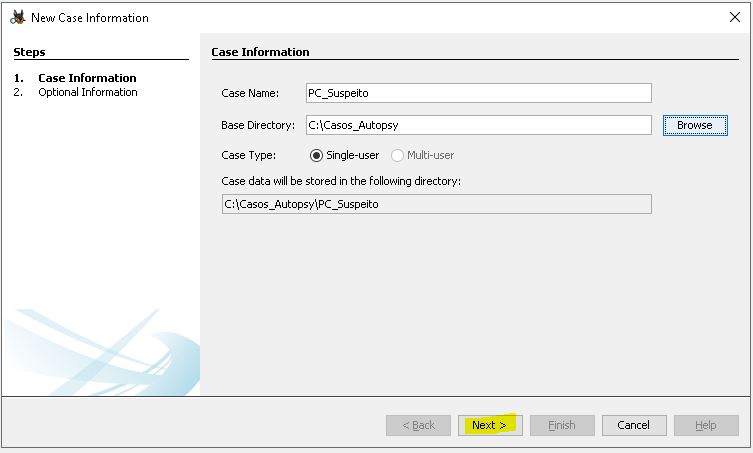This screenshot has width=753, height=453.
Task: Click the Autopsy logo in title bar
Action: [17, 17]
